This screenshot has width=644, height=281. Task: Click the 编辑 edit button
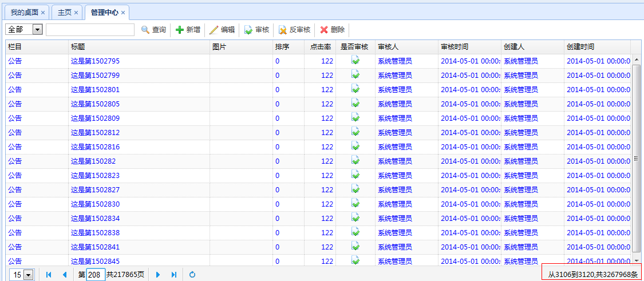[x=222, y=30]
